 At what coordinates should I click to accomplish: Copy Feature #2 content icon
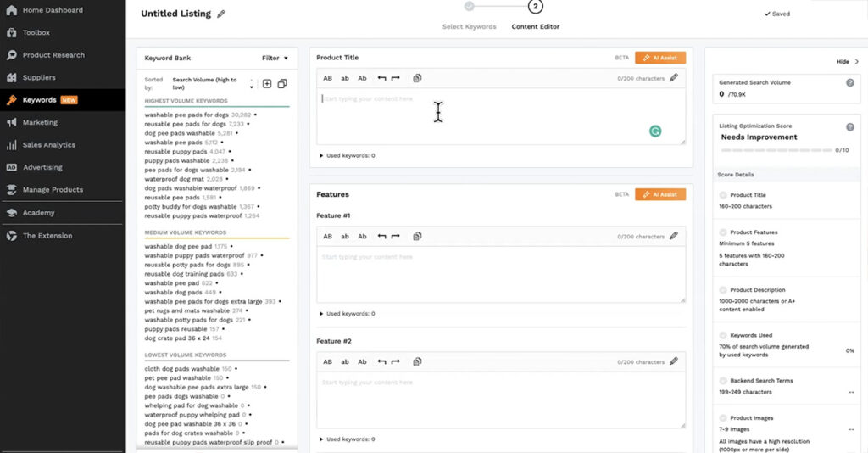[417, 362]
